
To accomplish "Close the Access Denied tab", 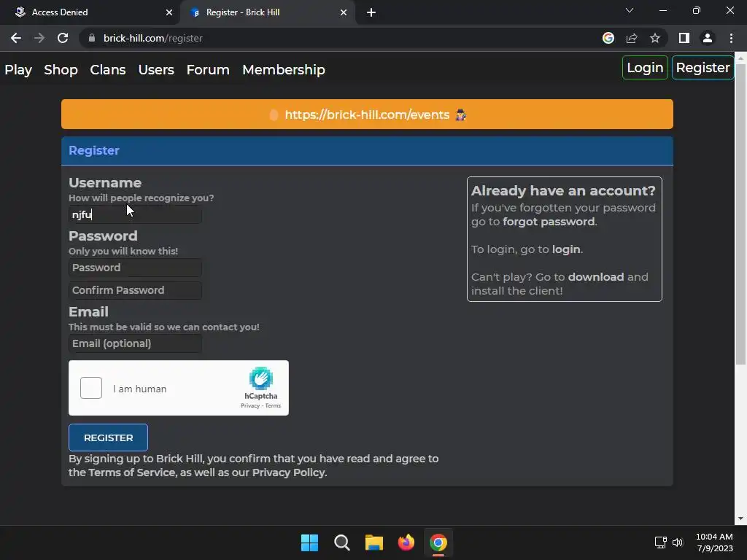I will click(x=169, y=12).
